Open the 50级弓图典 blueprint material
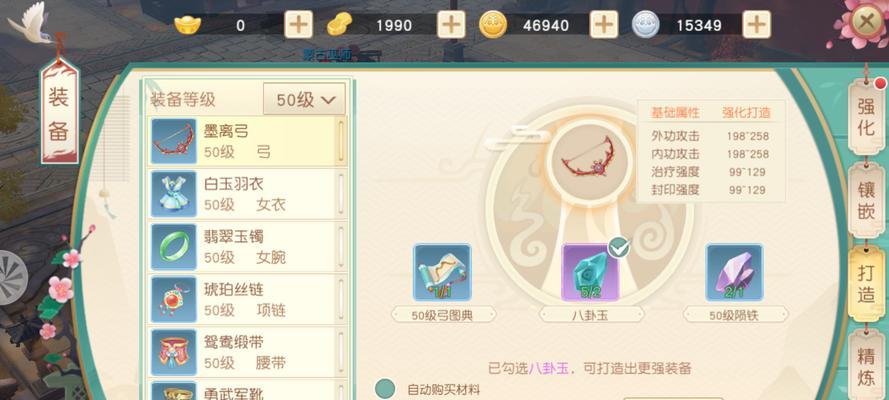 442,272
